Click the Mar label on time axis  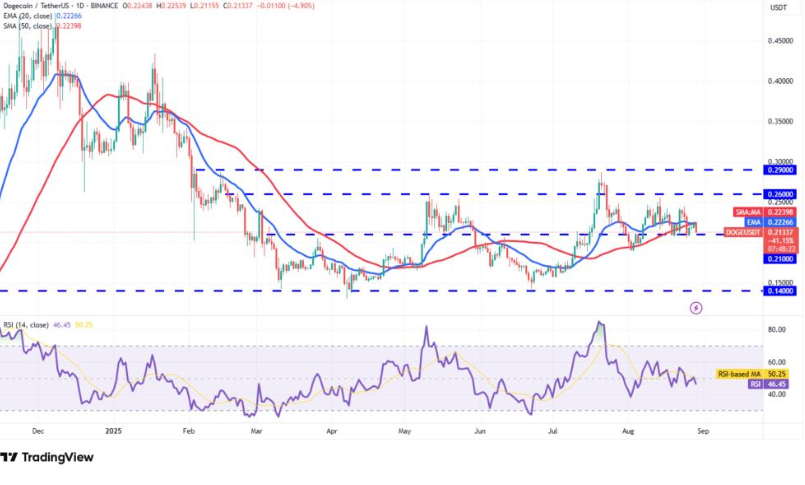pyautogui.click(x=256, y=431)
